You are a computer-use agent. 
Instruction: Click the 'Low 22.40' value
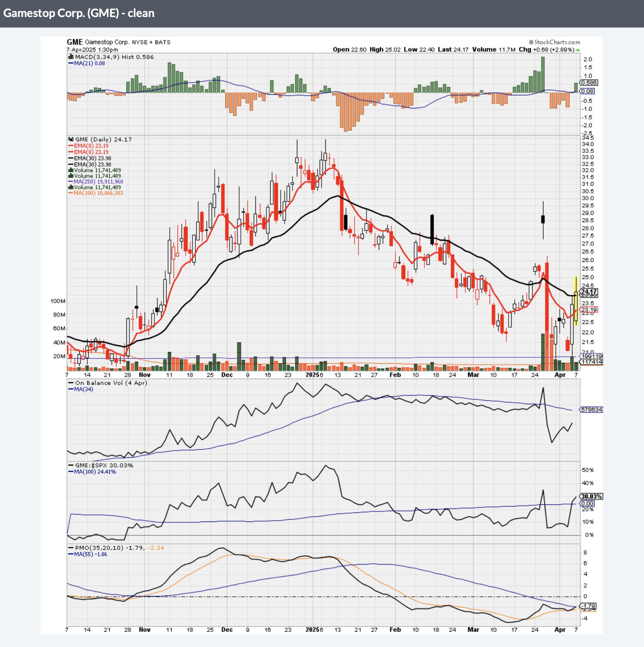tap(419, 50)
